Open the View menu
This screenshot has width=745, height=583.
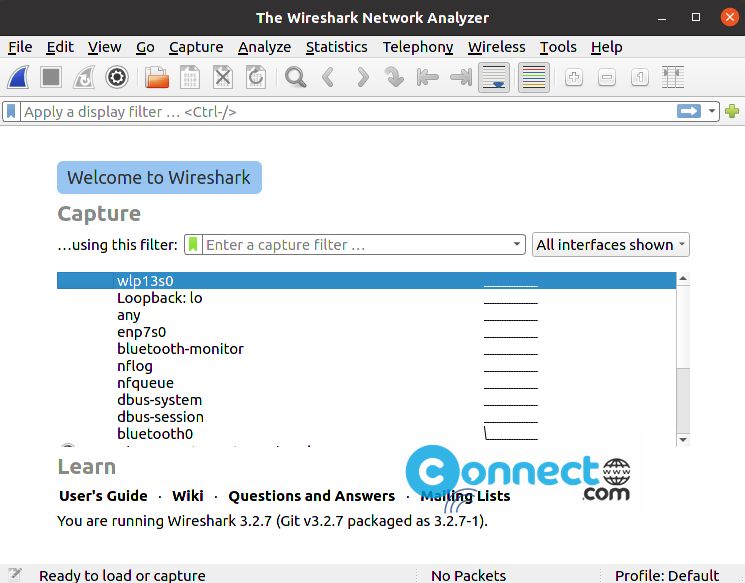(x=105, y=47)
